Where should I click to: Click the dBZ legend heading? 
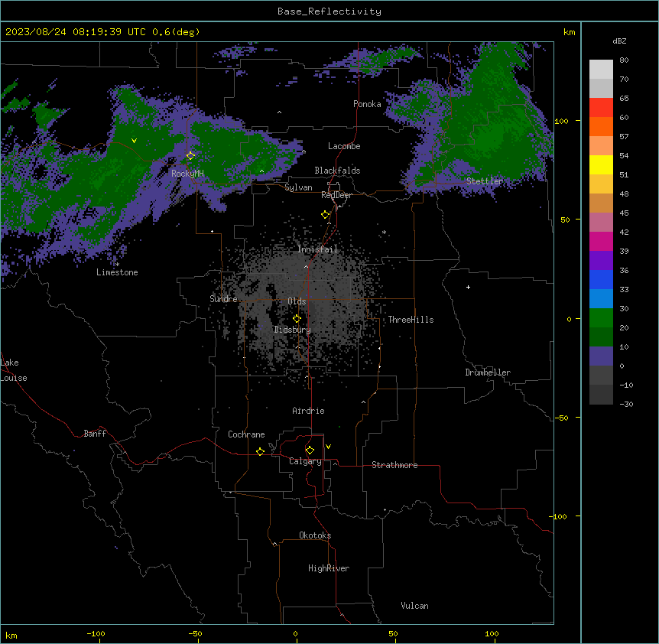tap(619, 41)
